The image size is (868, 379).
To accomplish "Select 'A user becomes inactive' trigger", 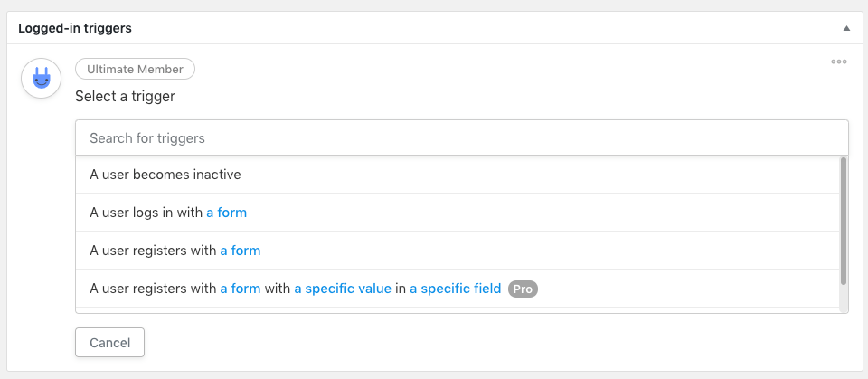I will coord(458,175).
